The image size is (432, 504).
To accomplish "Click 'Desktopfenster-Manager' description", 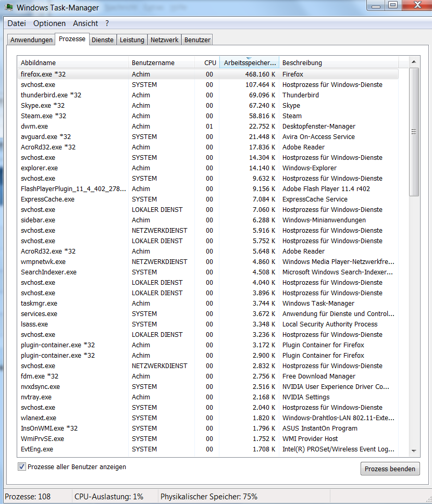I will (x=319, y=127).
